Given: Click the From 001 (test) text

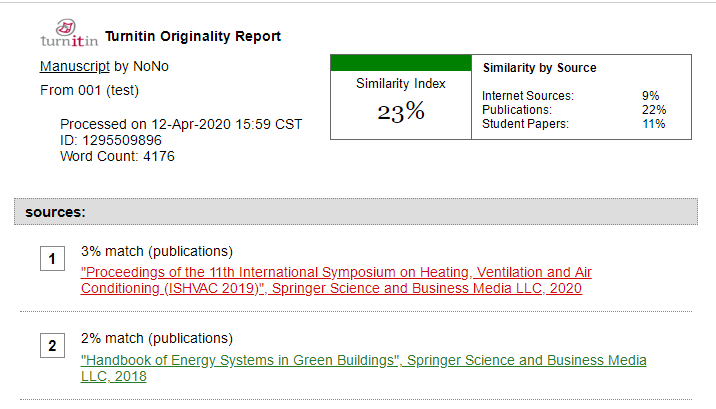Looking at the screenshot, I should point(89,90).
